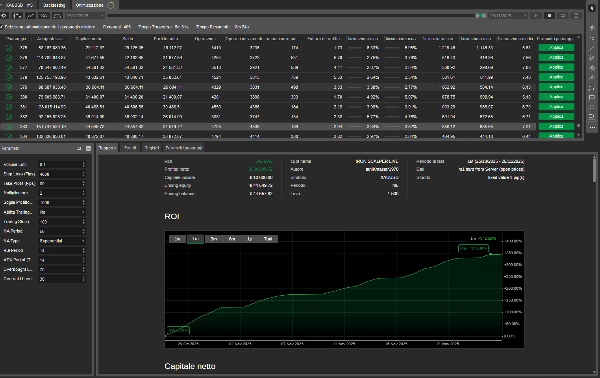Click the green check icon of pass 351 row

pos(8,107)
